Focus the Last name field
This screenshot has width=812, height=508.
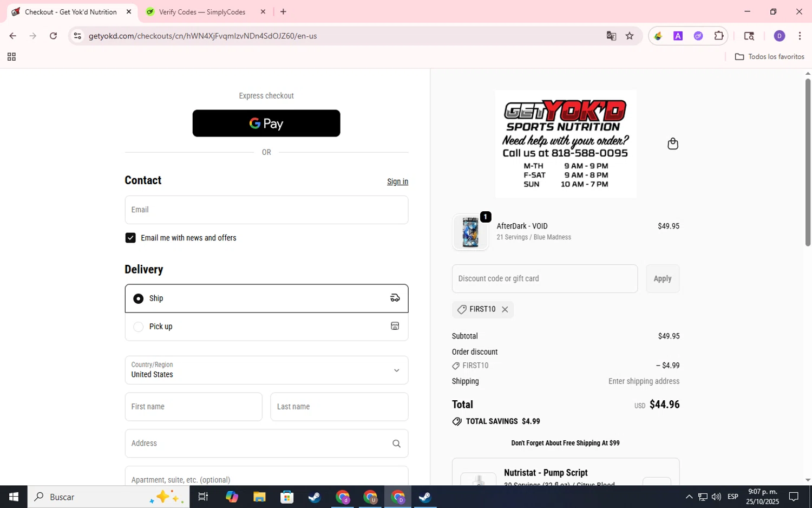339,407
